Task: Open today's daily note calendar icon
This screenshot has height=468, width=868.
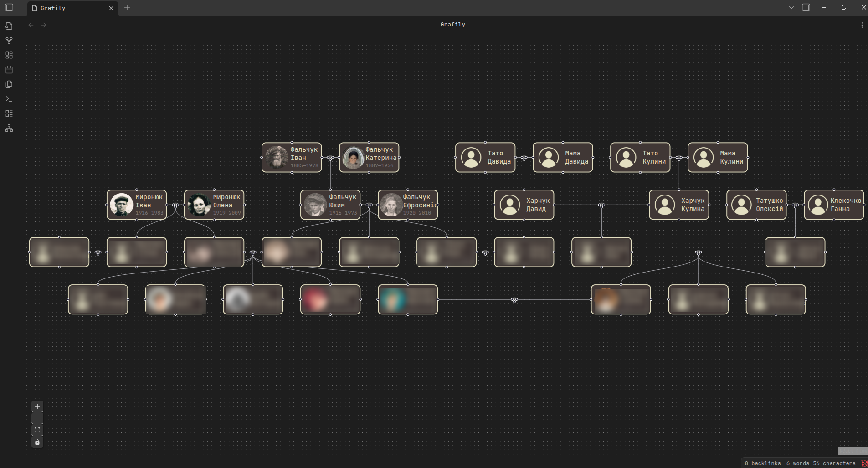Action: pyautogui.click(x=9, y=70)
